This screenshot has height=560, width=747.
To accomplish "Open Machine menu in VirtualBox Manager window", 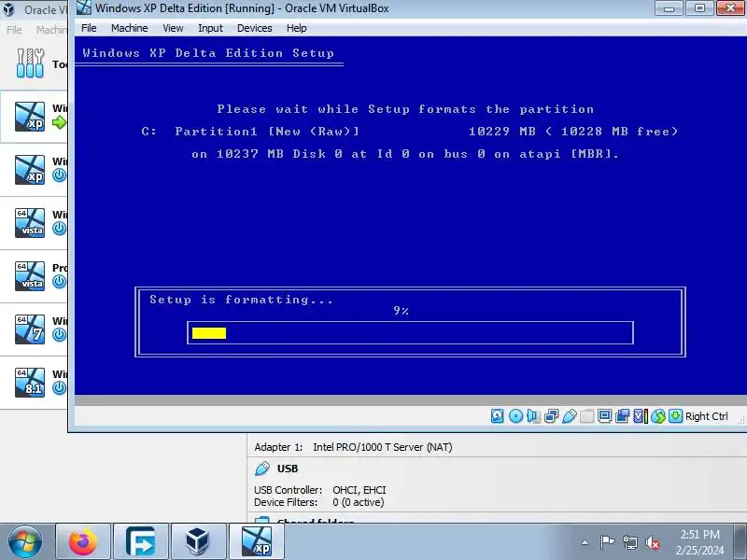I will 51,30.
